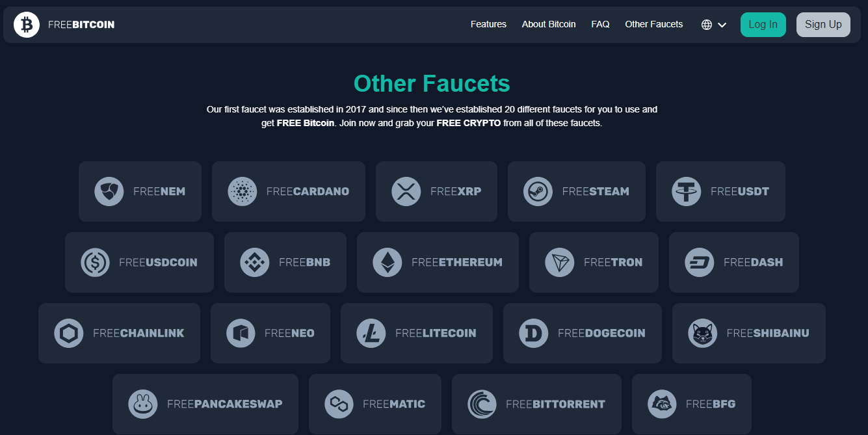Image resolution: width=868 pixels, height=435 pixels.
Task: Click the Litecoin icon
Action: (x=371, y=334)
